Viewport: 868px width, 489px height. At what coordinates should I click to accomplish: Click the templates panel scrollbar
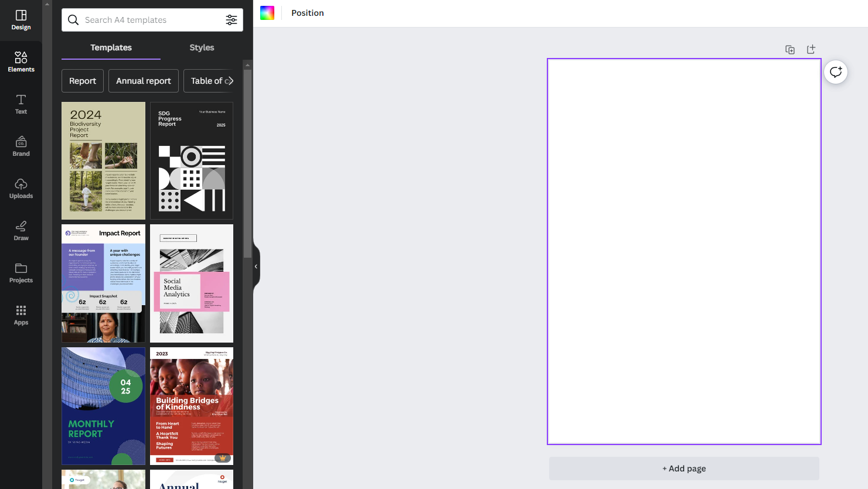tap(248, 164)
